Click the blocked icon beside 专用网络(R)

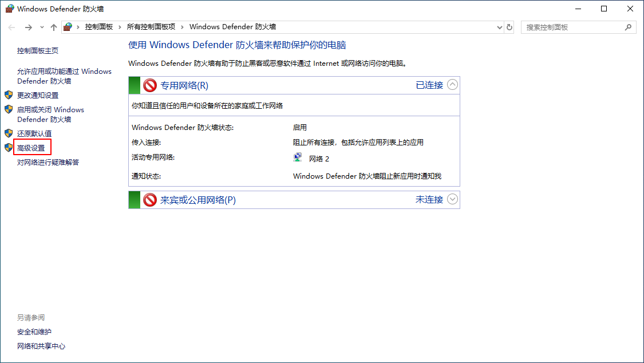click(150, 85)
